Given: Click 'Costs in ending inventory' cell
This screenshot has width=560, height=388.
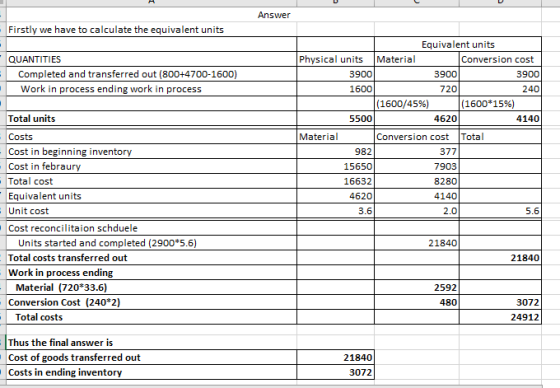Looking at the screenshot, I should [x=151, y=372].
